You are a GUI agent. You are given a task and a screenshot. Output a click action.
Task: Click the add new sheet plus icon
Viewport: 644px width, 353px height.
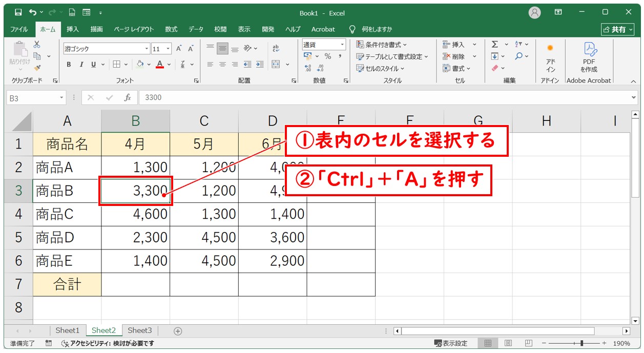pos(178,331)
